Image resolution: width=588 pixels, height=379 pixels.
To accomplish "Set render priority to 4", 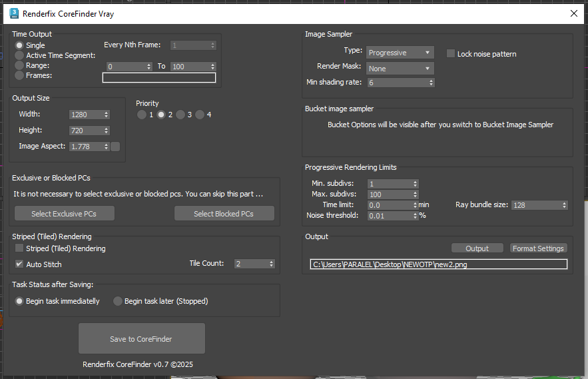I will pyautogui.click(x=200, y=115).
